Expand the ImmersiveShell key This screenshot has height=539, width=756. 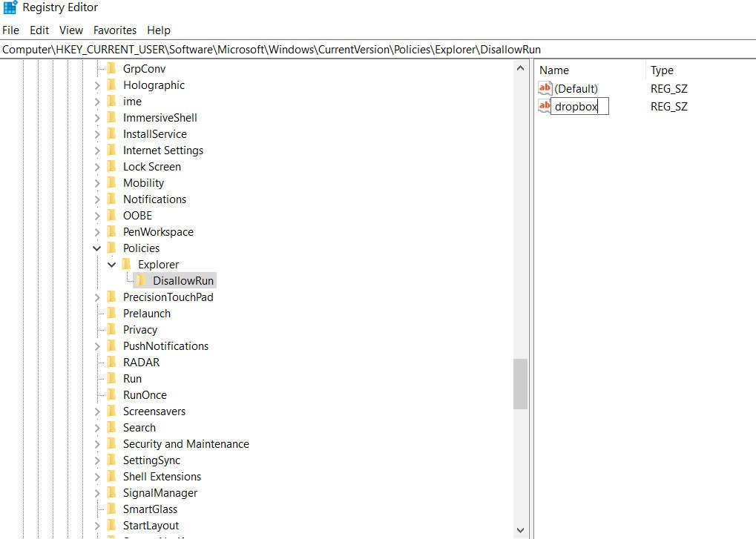point(97,118)
